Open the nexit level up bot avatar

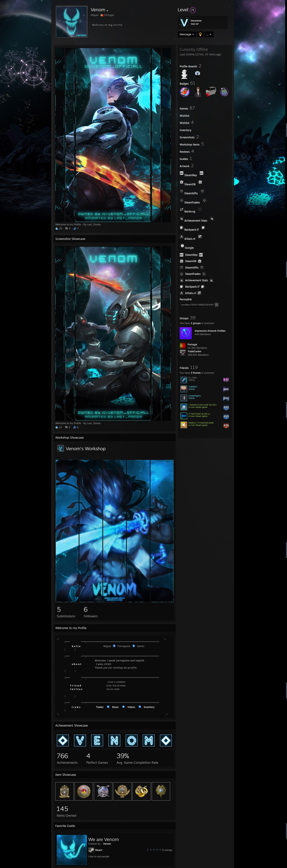184,416
